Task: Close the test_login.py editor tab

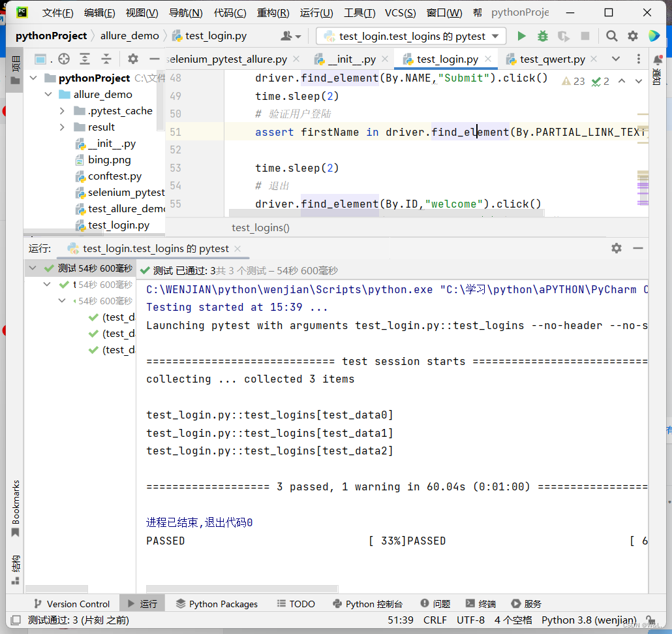Action: [488, 59]
